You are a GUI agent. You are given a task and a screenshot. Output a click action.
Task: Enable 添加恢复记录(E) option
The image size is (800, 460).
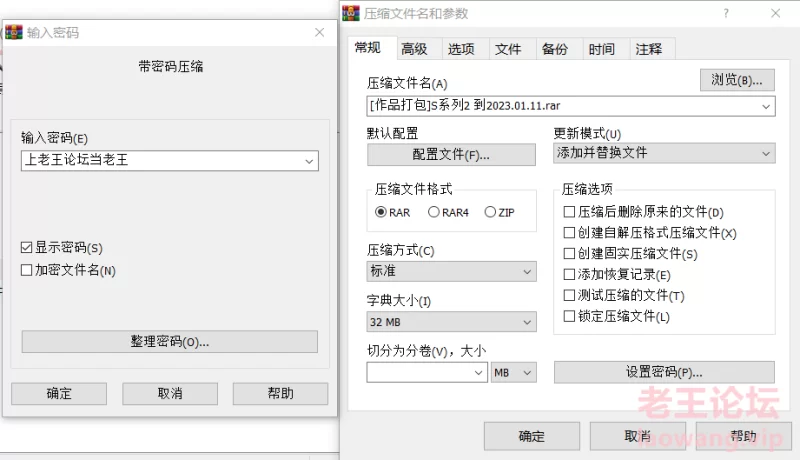click(x=569, y=274)
